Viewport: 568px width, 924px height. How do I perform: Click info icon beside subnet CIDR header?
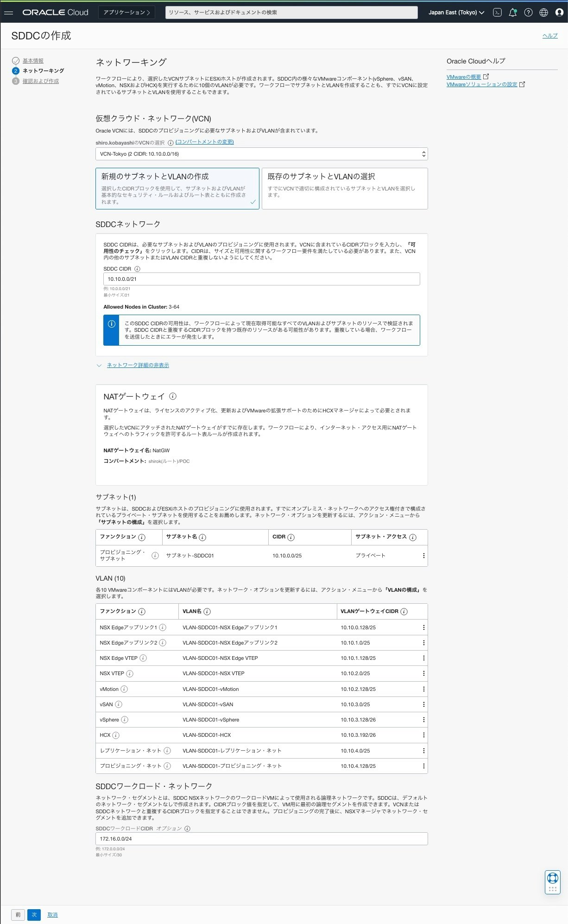tap(291, 538)
